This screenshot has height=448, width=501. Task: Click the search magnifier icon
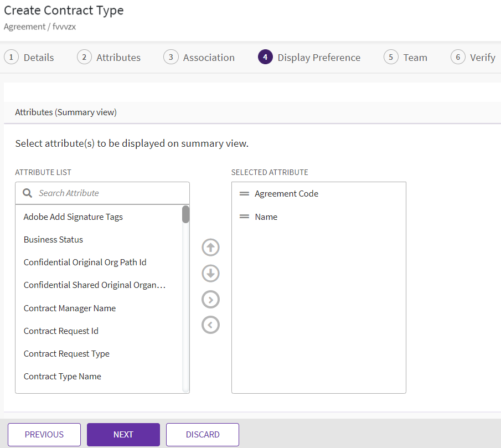[27, 193]
